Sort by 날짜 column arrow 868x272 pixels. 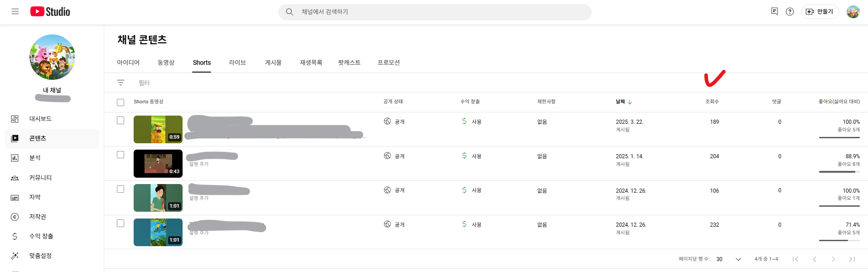[630, 102]
